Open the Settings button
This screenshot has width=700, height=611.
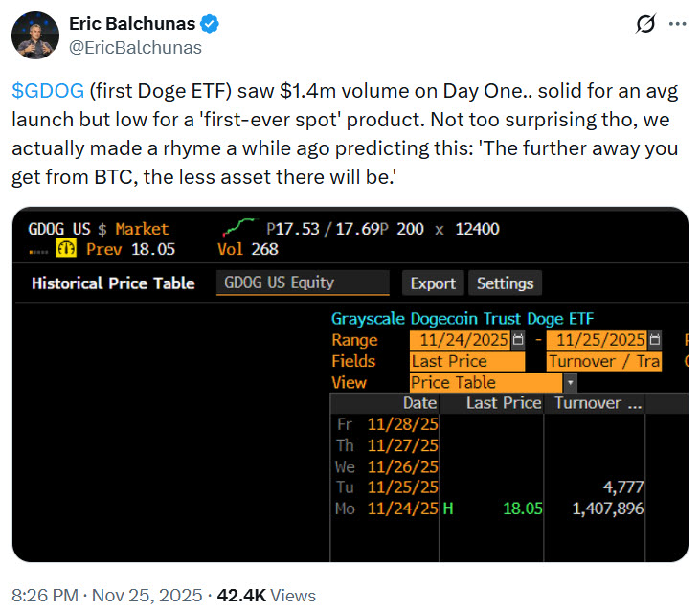[x=505, y=283]
